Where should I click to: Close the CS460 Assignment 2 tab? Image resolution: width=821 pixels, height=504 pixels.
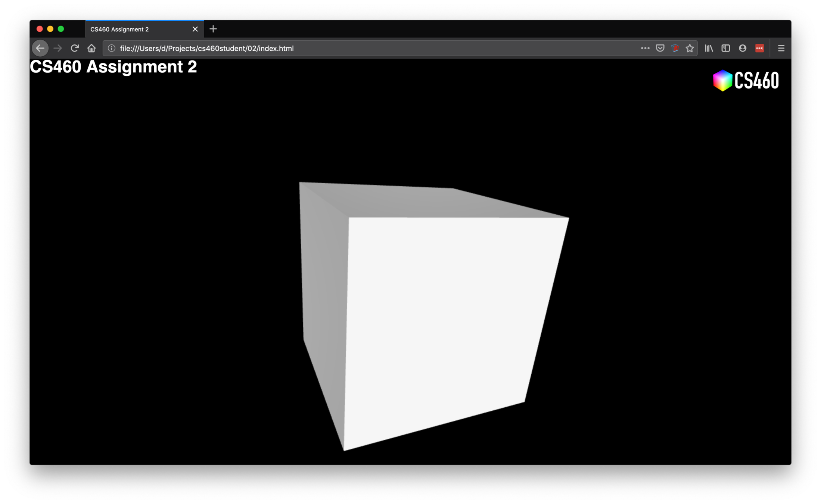(x=195, y=29)
